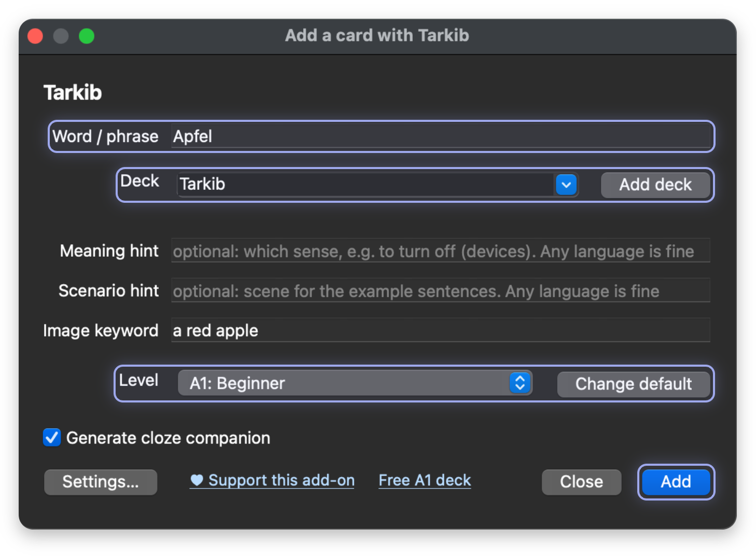This screenshot has width=756, height=556.
Task: Focus the Meaning hint input field
Action: coord(441,251)
